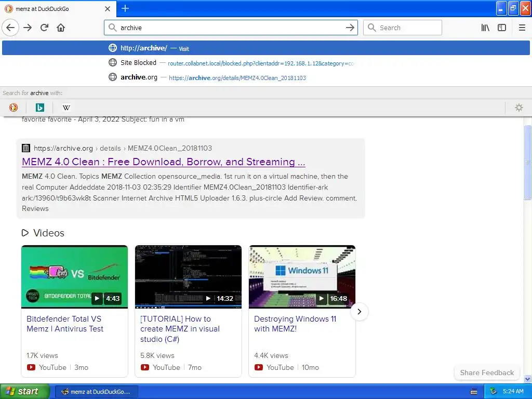The image size is (532, 399).
Task: Go forward to the next page
Action: click(x=28, y=28)
